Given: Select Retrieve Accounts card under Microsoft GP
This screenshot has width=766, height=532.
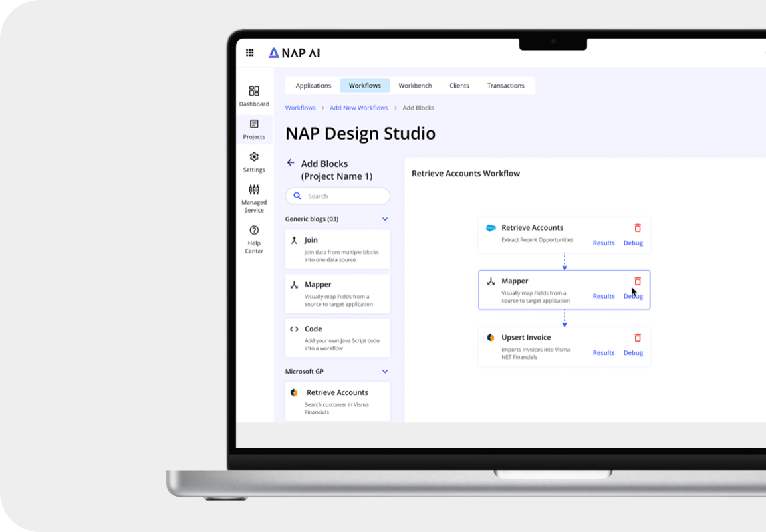Looking at the screenshot, I should pyautogui.click(x=338, y=402).
